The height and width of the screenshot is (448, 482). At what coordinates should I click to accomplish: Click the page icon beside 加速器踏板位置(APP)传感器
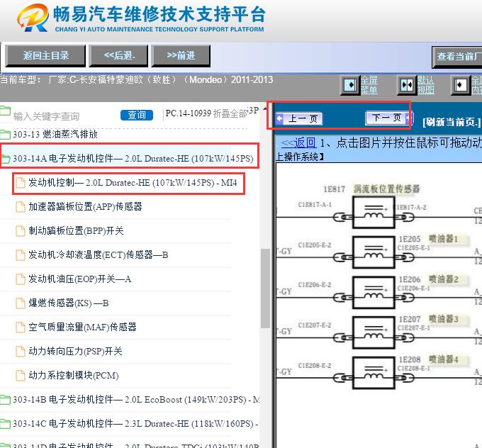click(x=21, y=207)
